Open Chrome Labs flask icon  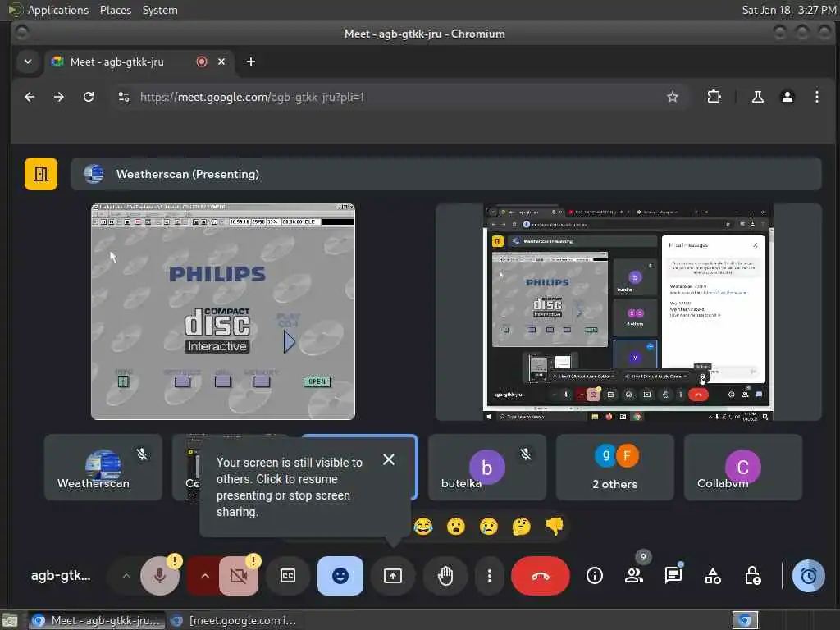(757, 97)
